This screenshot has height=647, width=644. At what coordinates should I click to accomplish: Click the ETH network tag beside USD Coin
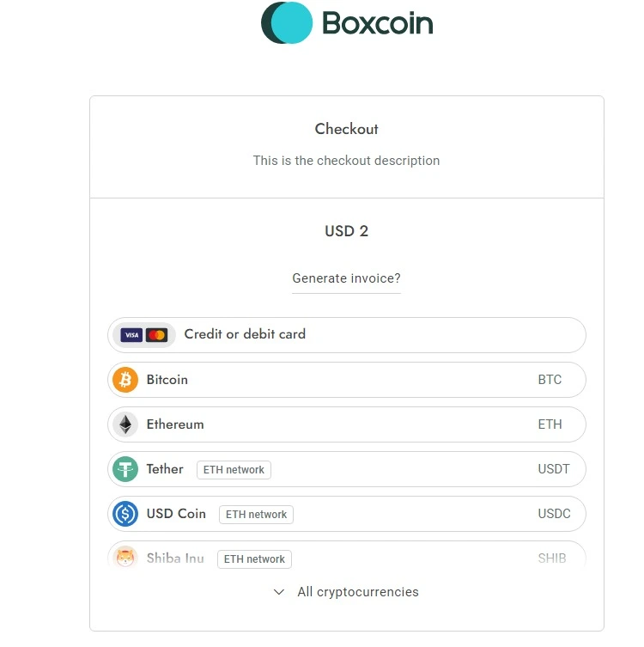(x=256, y=515)
